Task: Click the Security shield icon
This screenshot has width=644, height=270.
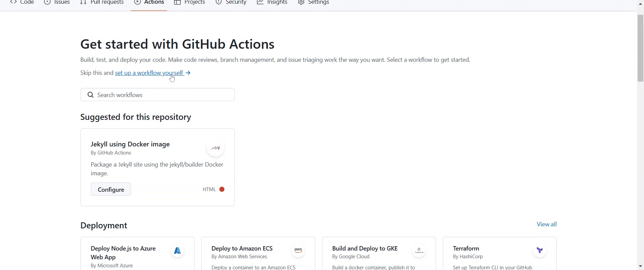Action: 219,2
